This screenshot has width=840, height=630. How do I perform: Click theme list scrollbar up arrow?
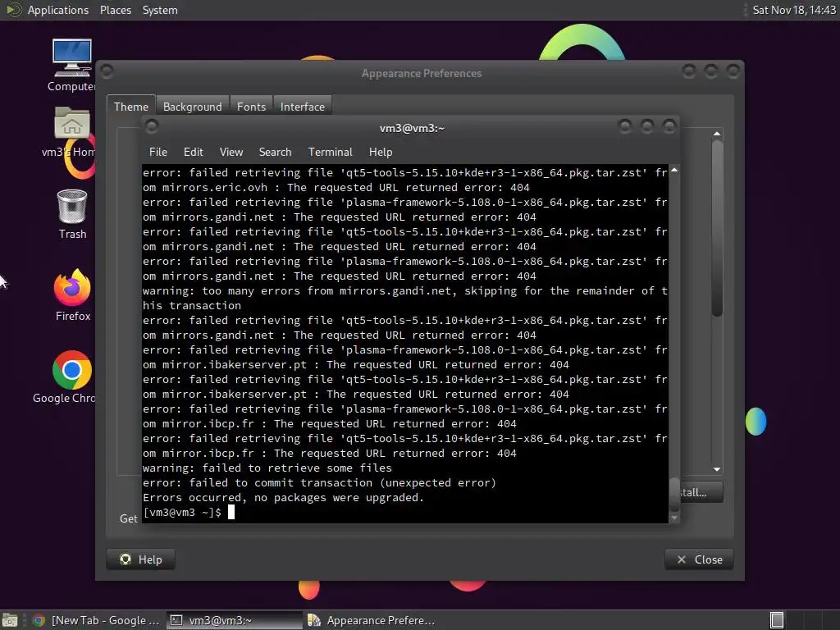click(x=717, y=134)
